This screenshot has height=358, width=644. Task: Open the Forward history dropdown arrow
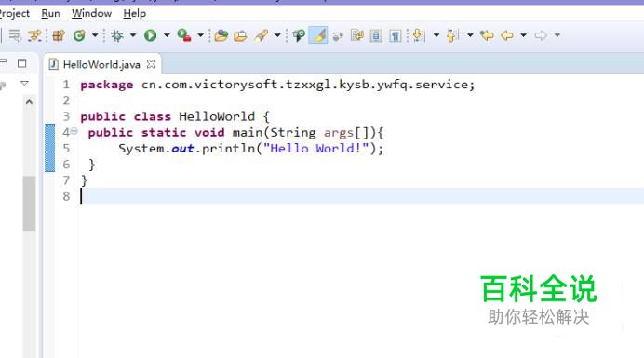[x=557, y=35]
